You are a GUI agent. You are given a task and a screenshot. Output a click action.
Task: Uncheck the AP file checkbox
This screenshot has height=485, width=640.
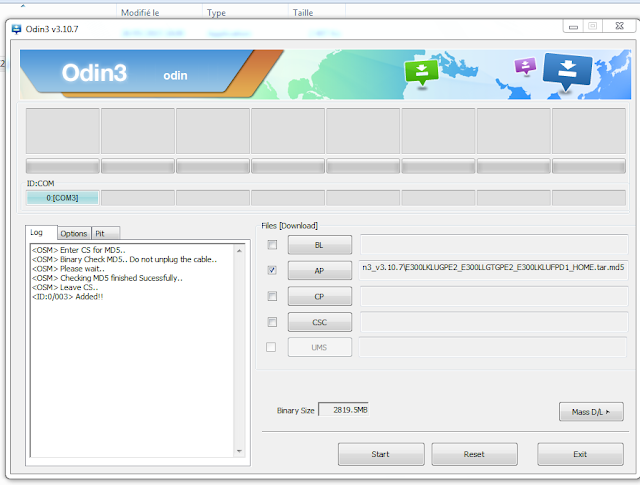(x=272, y=270)
